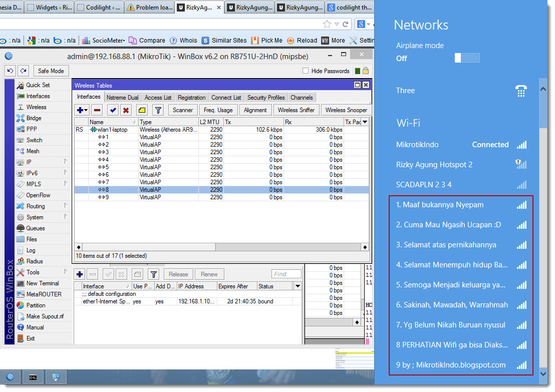The image size is (555, 392).
Task: Remove the selected interface with red minus icon
Action: point(97,110)
